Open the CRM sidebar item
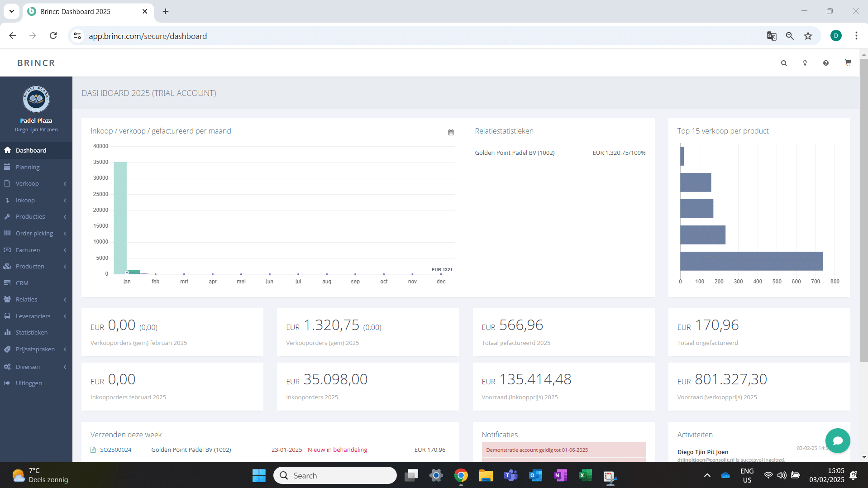868x488 pixels. (x=22, y=283)
